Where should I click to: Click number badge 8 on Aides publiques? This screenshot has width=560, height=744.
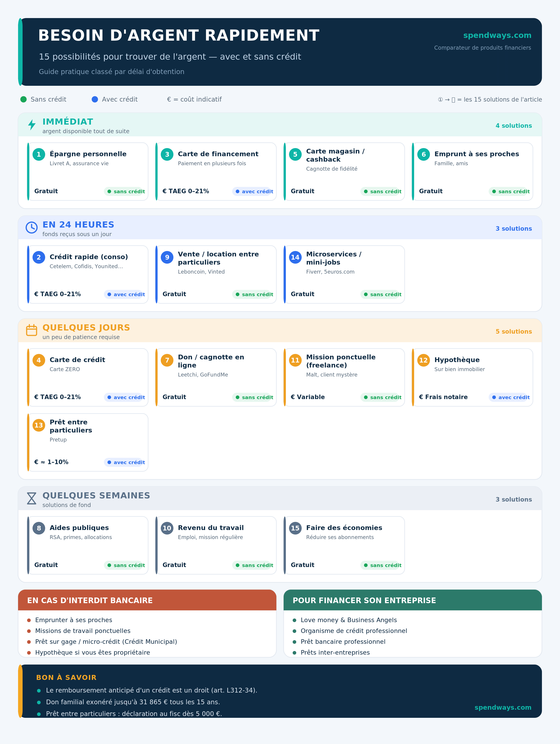(39, 528)
